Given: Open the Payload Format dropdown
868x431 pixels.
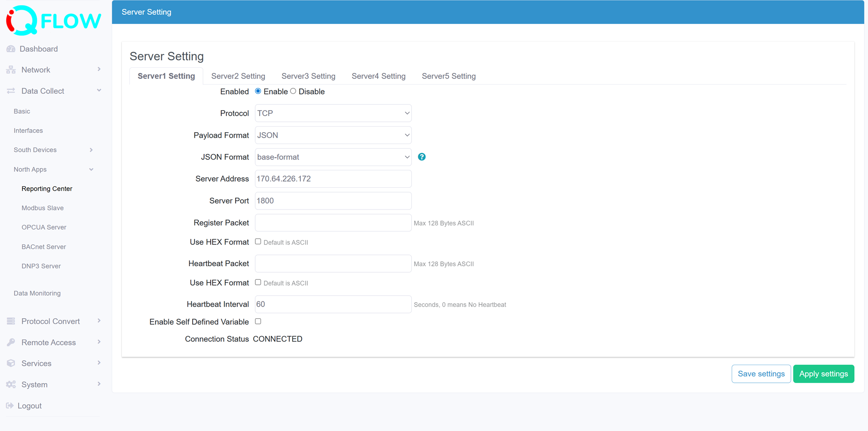Looking at the screenshot, I should tap(332, 135).
